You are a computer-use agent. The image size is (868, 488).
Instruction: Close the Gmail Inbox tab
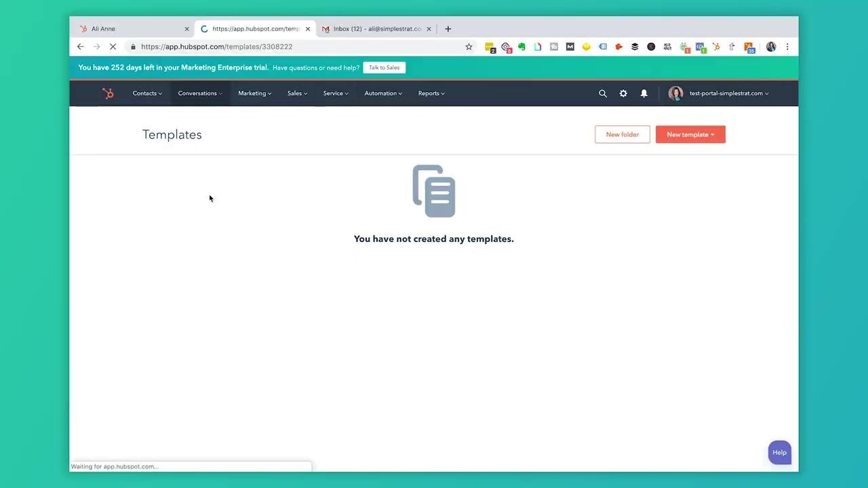point(429,29)
